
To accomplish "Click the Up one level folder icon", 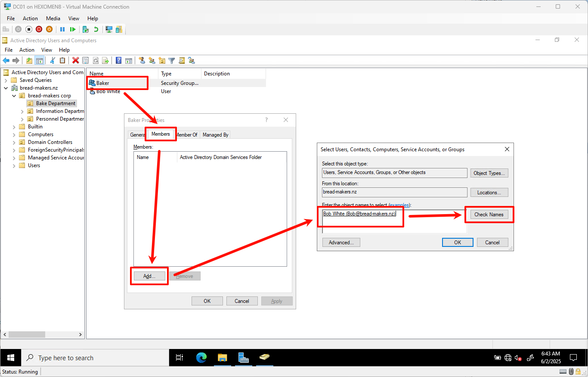I will pyautogui.click(x=29, y=60).
